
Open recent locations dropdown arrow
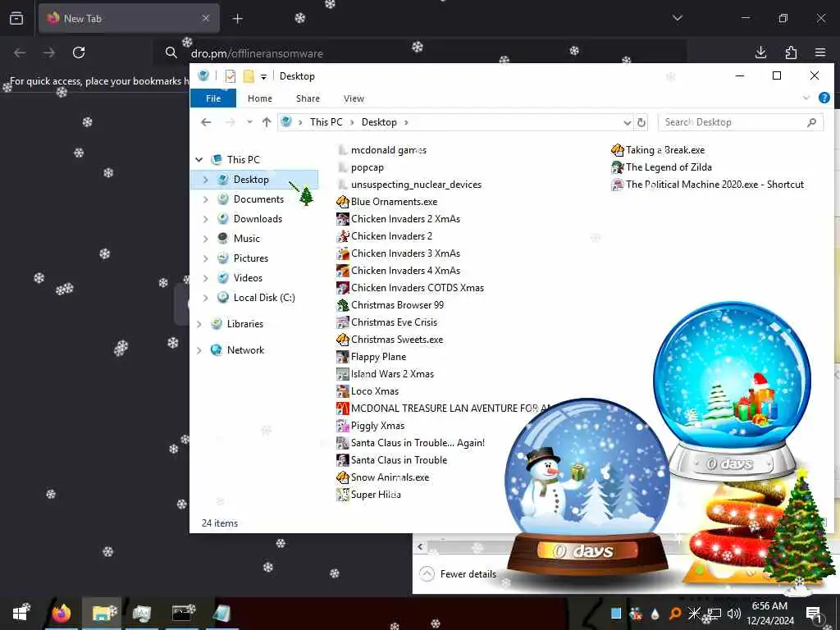point(249,122)
